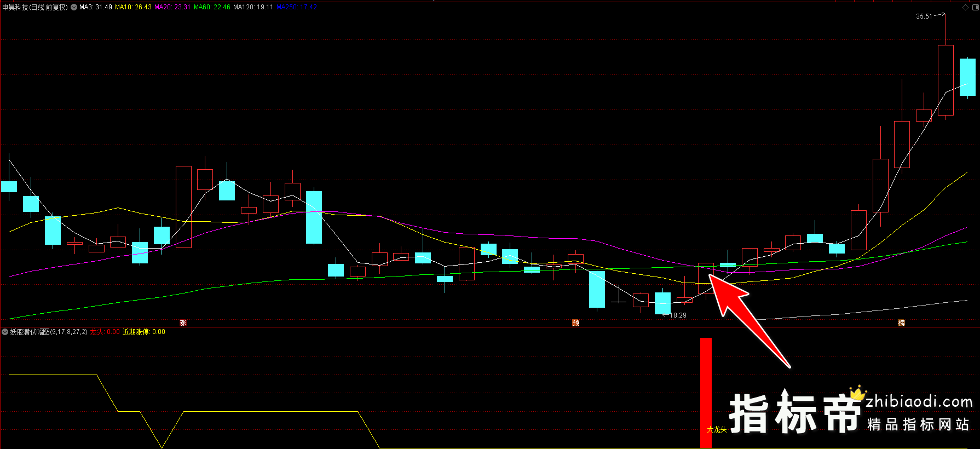This screenshot has height=449, width=980.
Task: Click the MA3: 31.49 label
Action: pyautogui.click(x=96, y=7)
